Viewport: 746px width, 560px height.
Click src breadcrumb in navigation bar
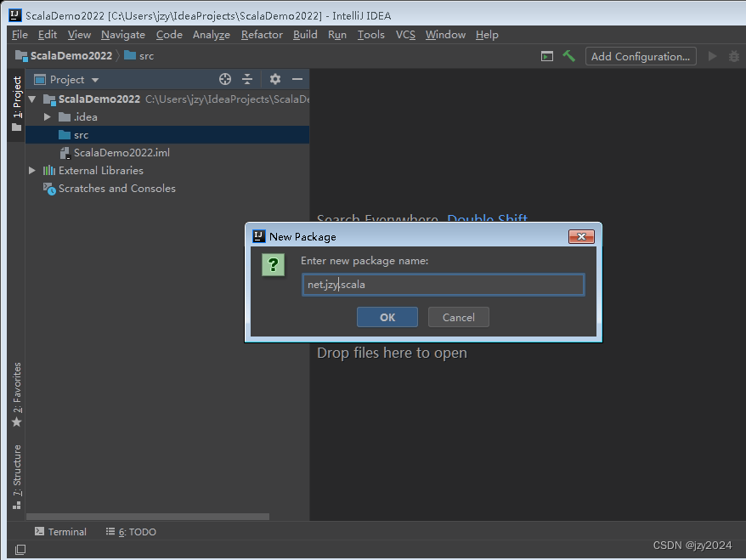coord(139,56)
